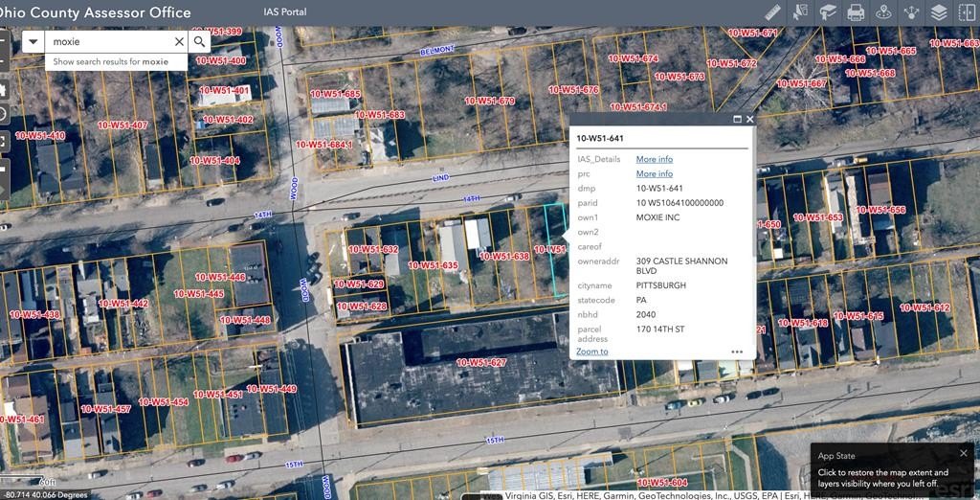Viewport: 980px width, 500px height.
Task: Open the Bookmarks widget
Action: pyautogui.click(x=828, y=12)
